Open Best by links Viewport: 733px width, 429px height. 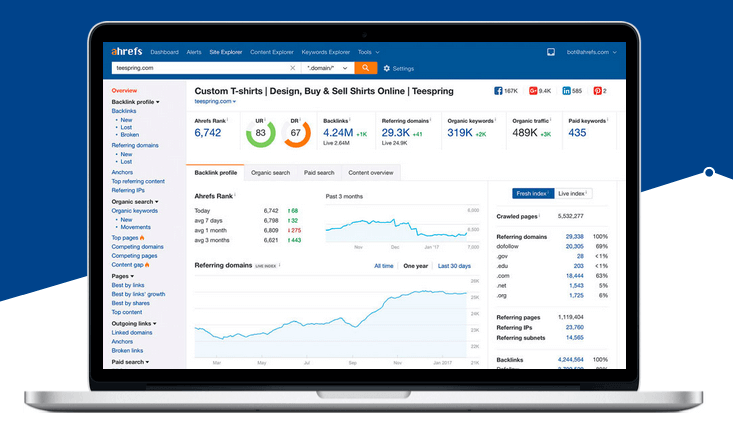[128, 285]
